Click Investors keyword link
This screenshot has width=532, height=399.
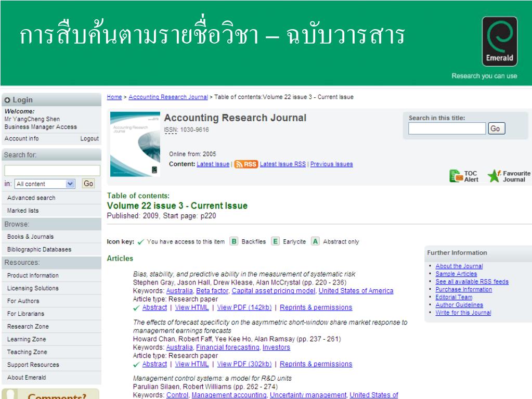pos(276,347)
